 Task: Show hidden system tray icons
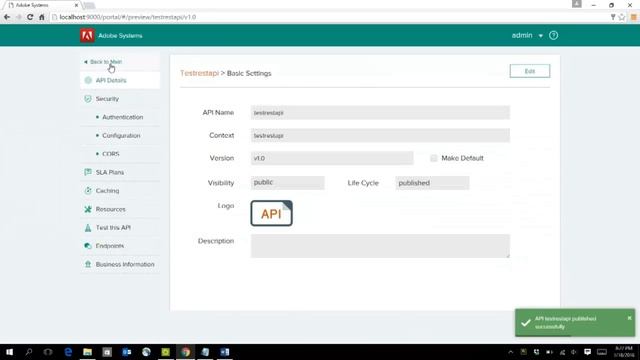pos(511,352)
